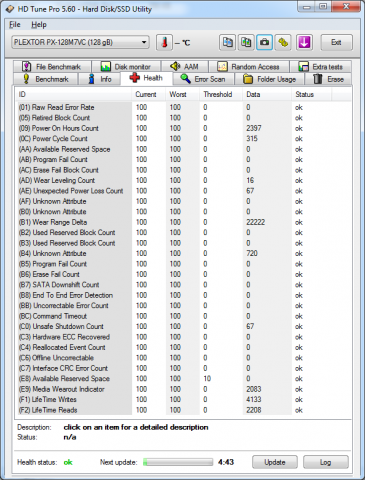
Task: Select the Health tab
Action: 146,78
